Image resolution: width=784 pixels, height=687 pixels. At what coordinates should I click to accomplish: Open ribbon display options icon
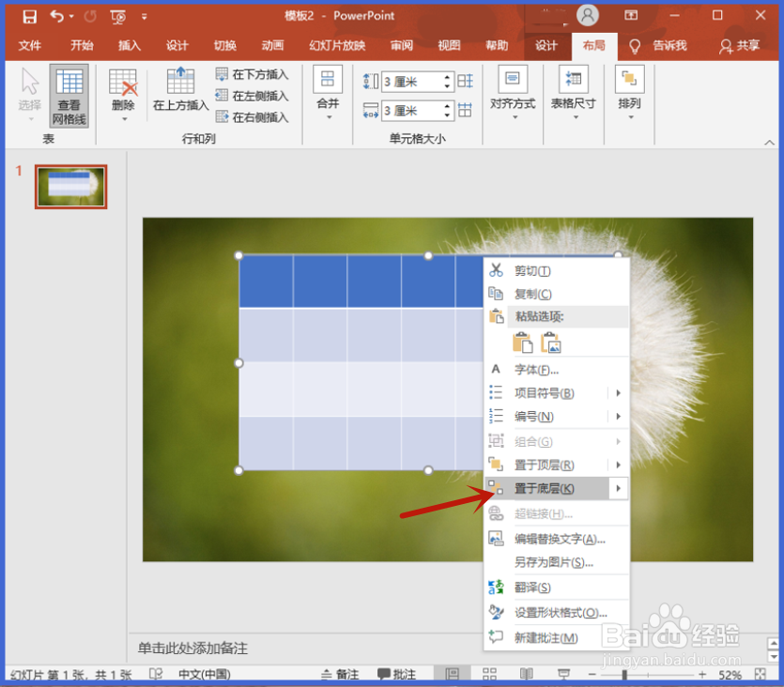pos(631,16)
